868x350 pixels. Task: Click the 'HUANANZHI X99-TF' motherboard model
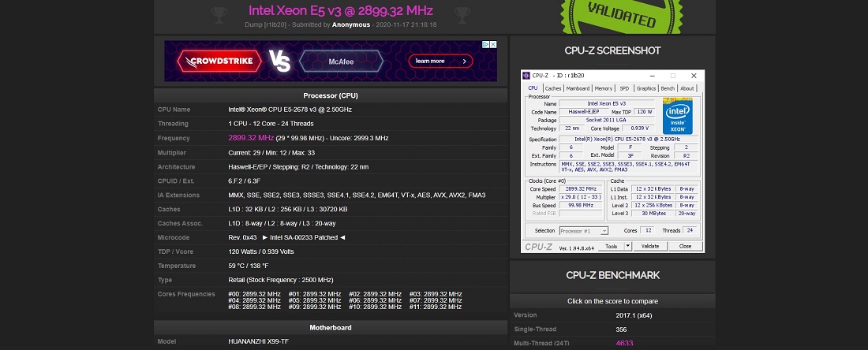258,341
